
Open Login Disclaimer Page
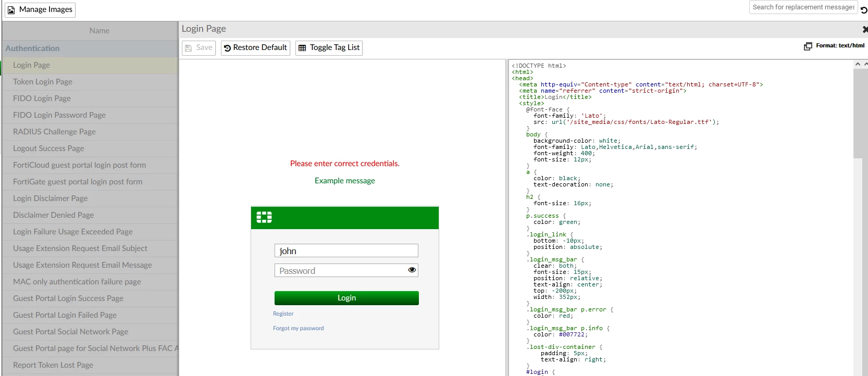point(90,198)
